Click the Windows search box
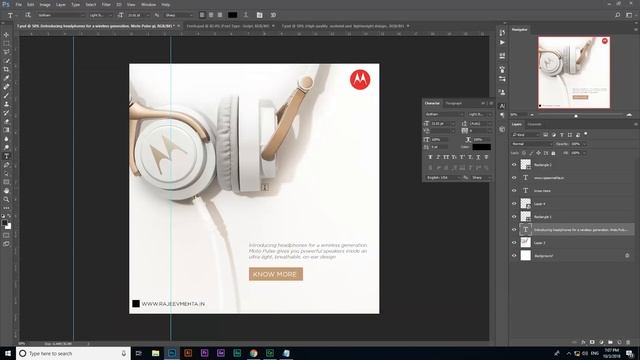This screenshot has height=360, width=640. [x=73, y=353]
